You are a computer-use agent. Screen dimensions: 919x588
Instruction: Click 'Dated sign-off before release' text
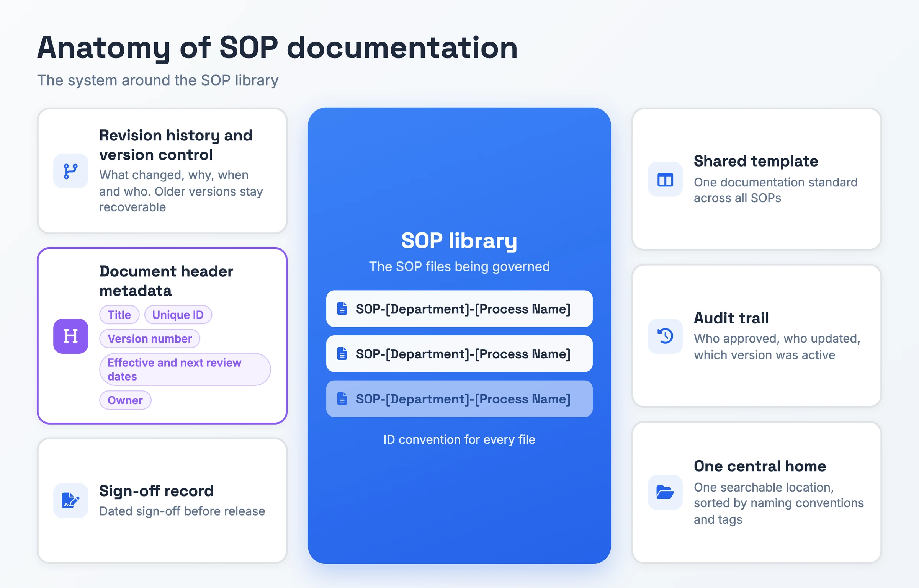pyautogui.click(x=182, y=511)
